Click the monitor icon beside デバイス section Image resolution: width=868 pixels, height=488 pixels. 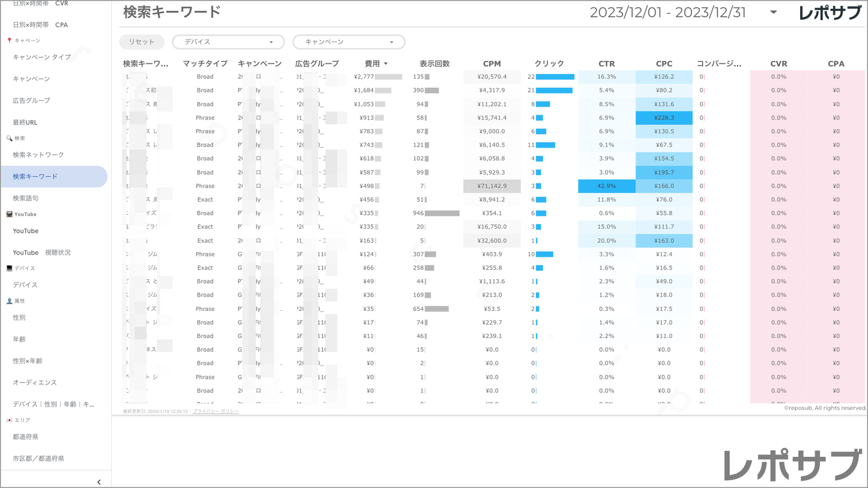9,268
